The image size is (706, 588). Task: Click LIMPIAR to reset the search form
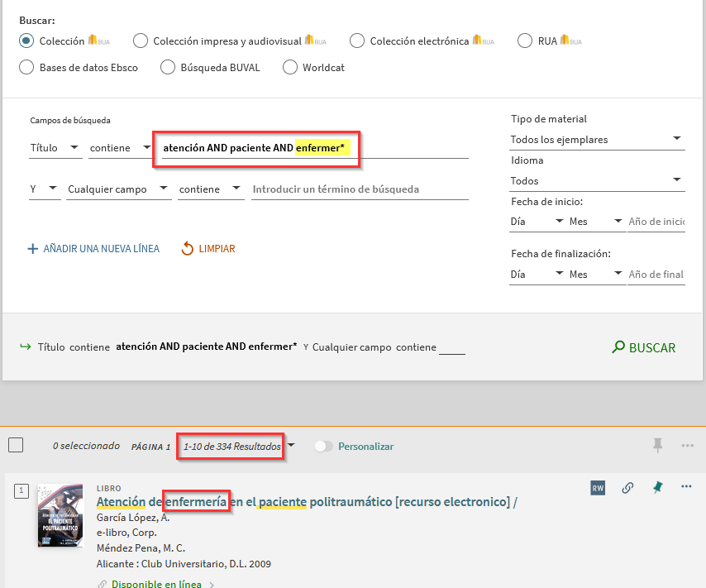[x=208, y=249]
